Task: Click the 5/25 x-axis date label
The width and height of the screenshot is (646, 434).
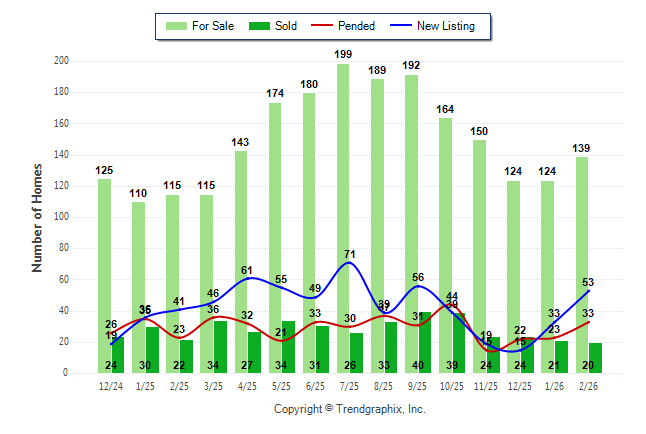Action: 282,385
